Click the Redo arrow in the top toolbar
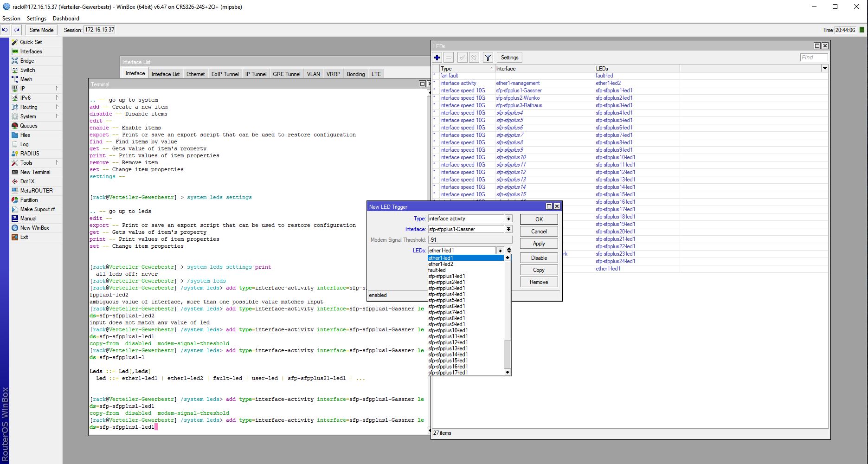Viewport: 868px width, 464px height. point(17,30)
